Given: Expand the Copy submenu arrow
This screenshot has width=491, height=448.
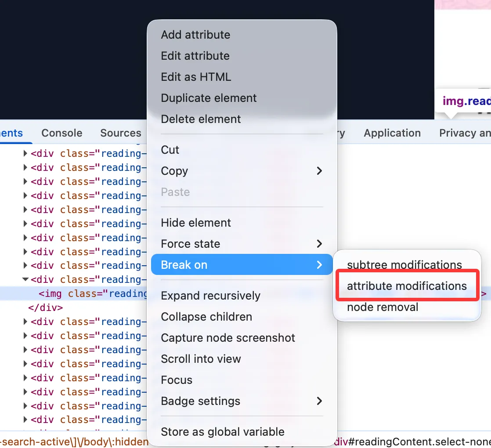Looking at the screenshot, I should click(319, 171).
